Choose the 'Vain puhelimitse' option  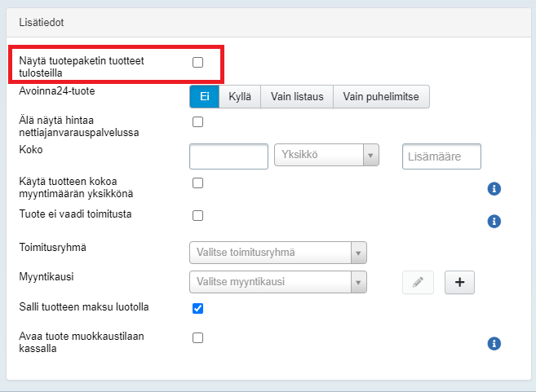[x=381, y=97]
